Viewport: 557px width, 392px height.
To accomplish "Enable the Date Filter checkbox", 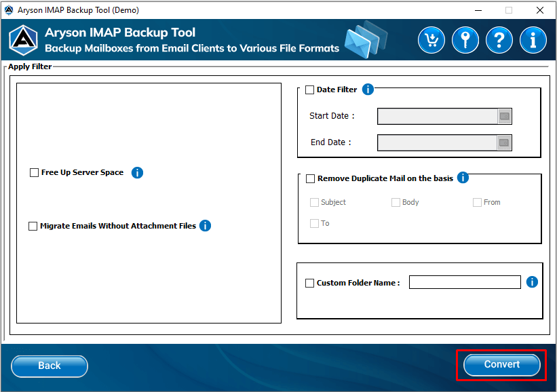I will [x=310, y=90].
